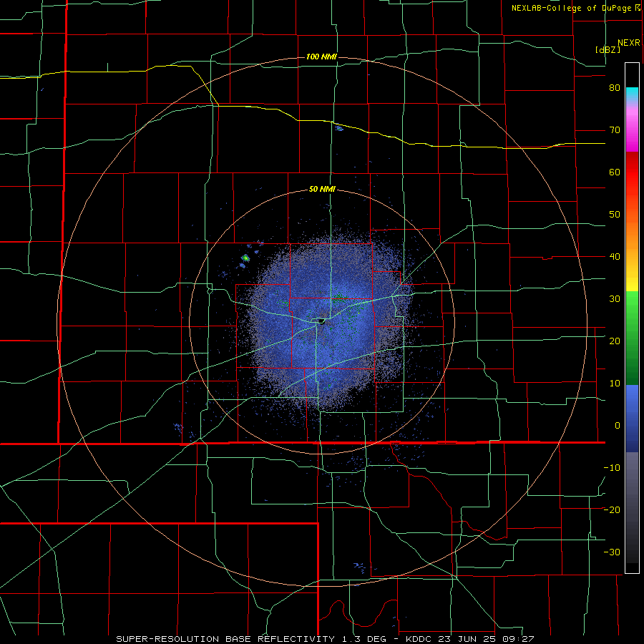Image resolution: width=644 pixels, height=644 pixels.
Task: Click the small blue echo on the northern highway
Action: pyautogui.click(x=339, y=128)
